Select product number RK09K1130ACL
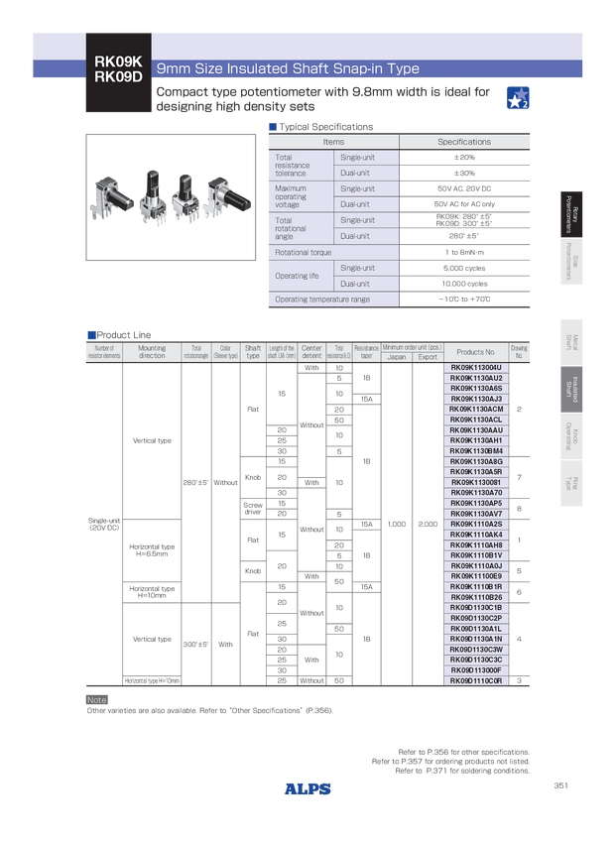This screenshot has width=616, height=843. [476, 420]
